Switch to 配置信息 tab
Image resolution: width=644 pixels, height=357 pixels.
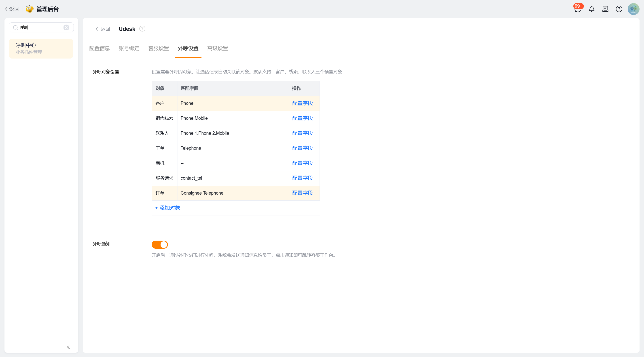(x=100, y=48)
